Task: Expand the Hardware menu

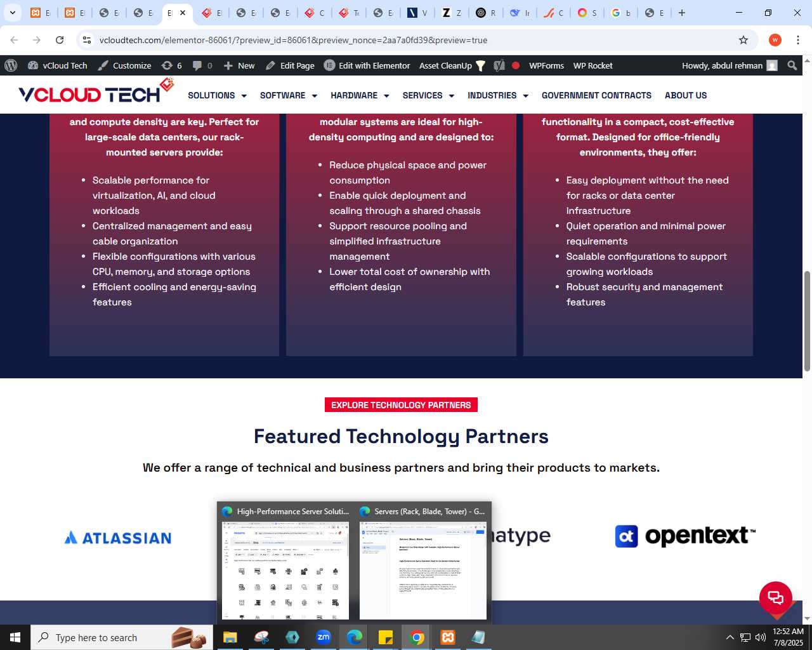Action: coord(360,95)
